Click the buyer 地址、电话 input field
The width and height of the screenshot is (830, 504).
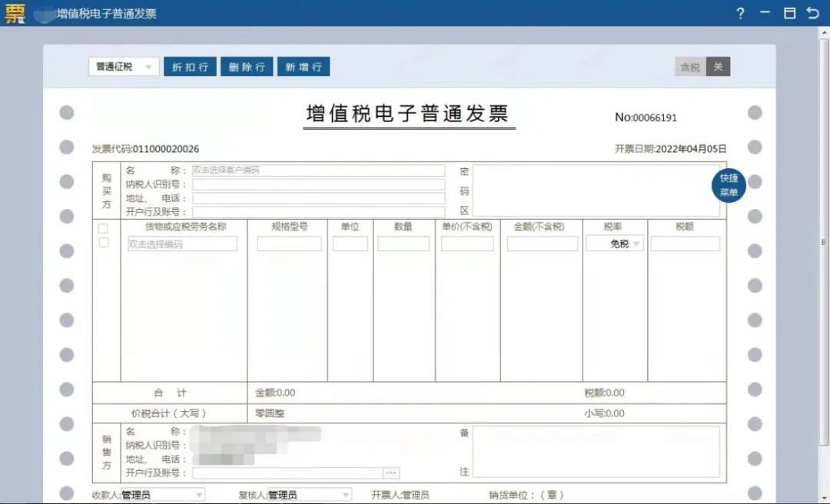point(318,198)
